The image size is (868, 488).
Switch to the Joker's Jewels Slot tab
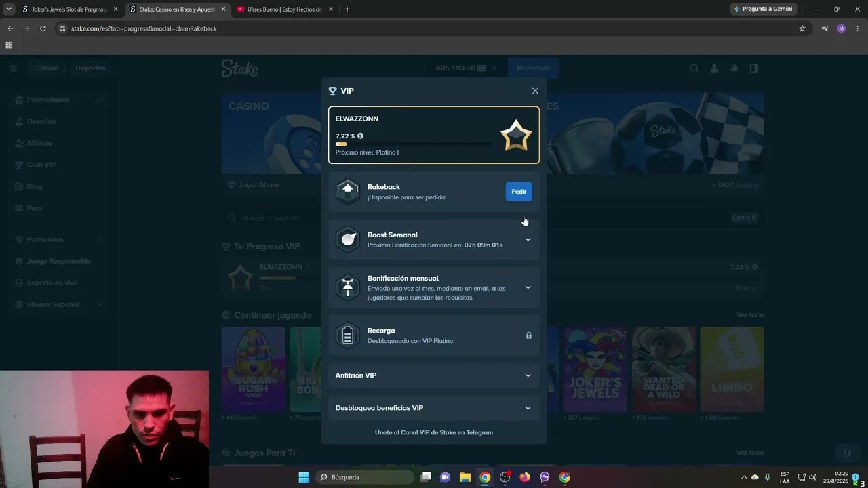[x=71, y=9]
